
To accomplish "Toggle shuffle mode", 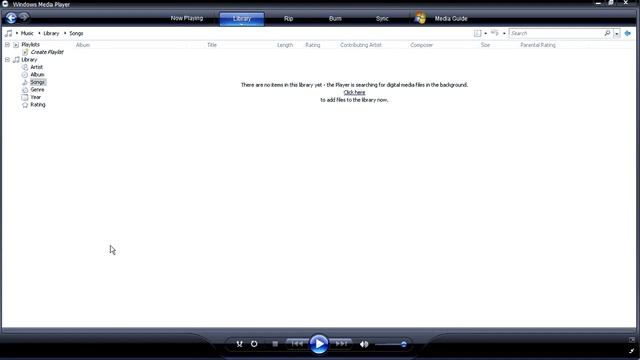I will [x=240, y=344].
